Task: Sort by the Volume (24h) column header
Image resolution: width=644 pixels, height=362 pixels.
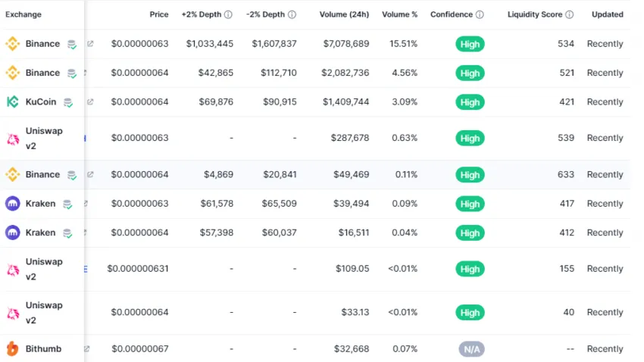Action: click(344, 14)
